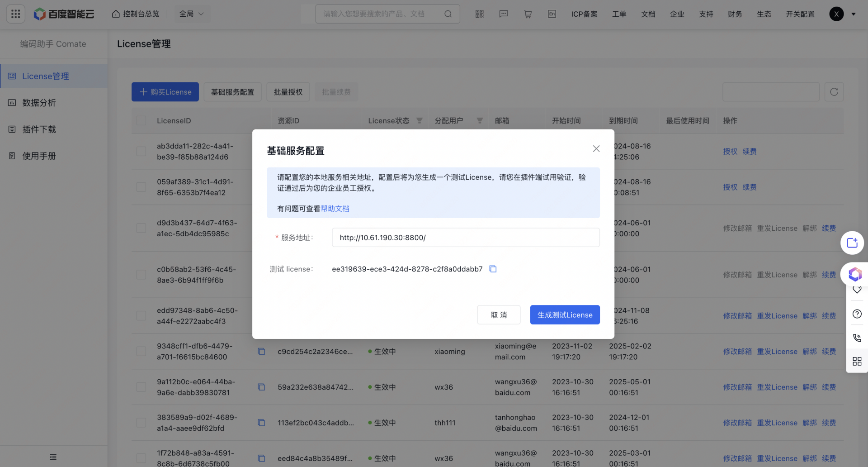This screenshot has height=467, width=868.
Task: Click the help question mark floating icon
Action: (857, 314)
